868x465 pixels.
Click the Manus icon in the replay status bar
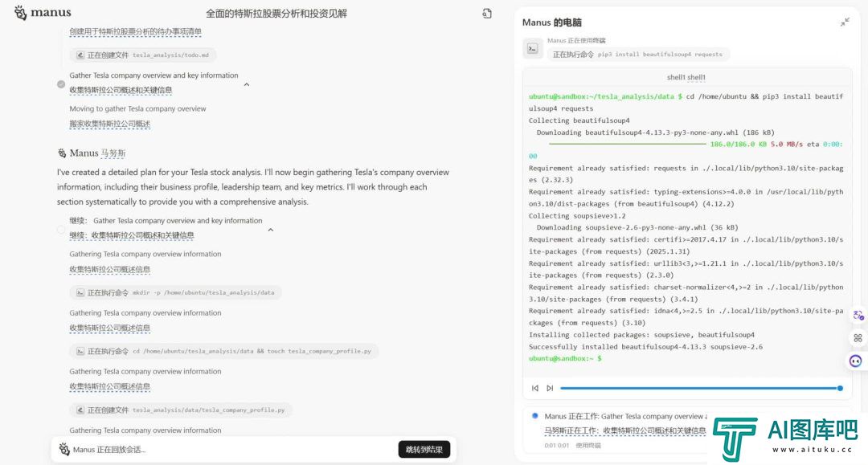[x=64, y=449]
